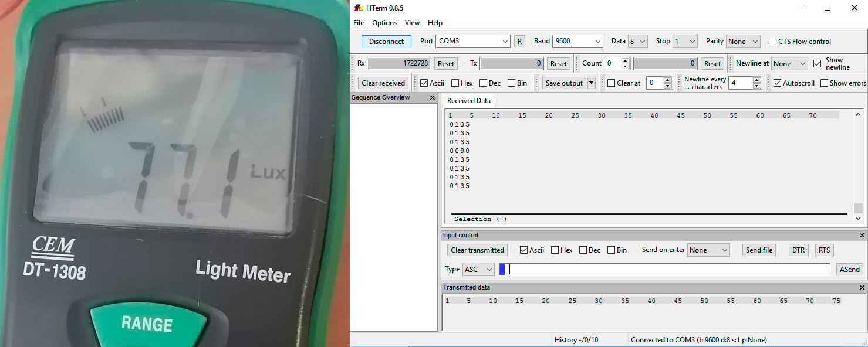Image resolution: width=868 pixels, height=347 pixels.
Task: Toggle Show newline checkbox
Action: click(x=818, y=63)
